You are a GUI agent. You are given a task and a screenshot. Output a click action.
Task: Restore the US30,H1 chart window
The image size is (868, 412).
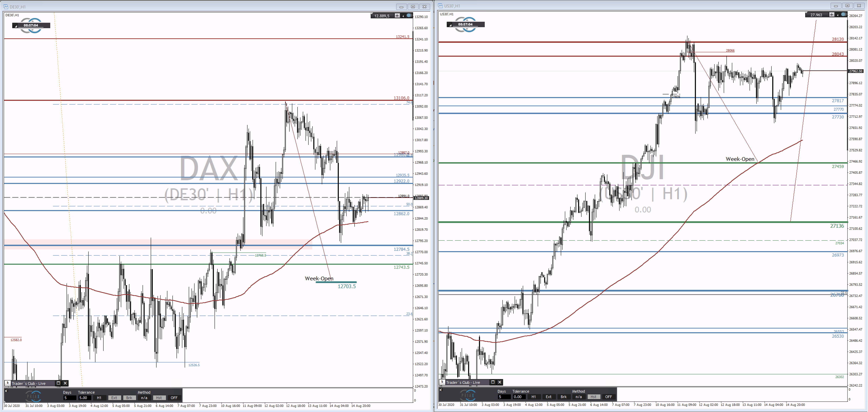tap(847, 6)
